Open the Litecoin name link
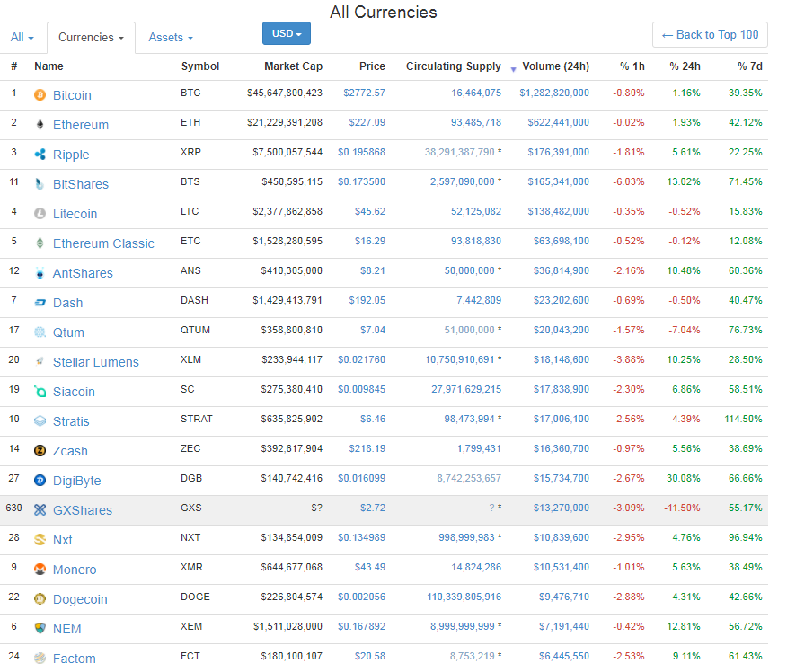This screenshot has width=787, height=672. pos(75,214)
